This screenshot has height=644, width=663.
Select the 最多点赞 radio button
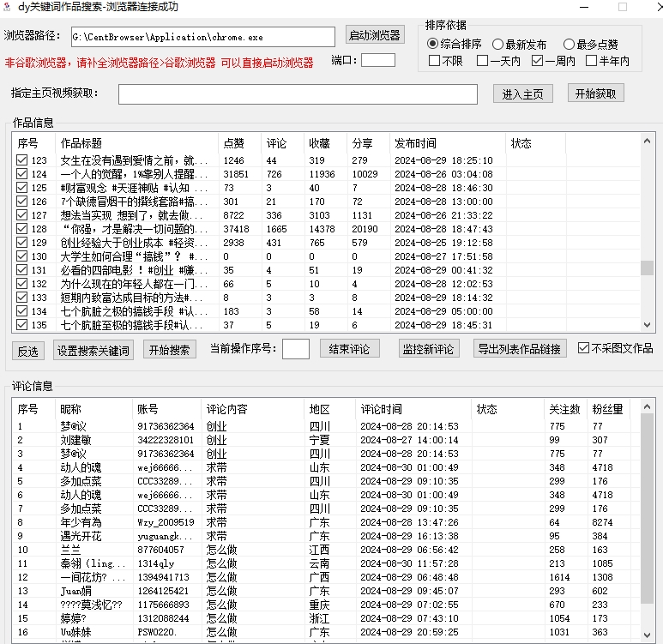[x=570, y=44]
